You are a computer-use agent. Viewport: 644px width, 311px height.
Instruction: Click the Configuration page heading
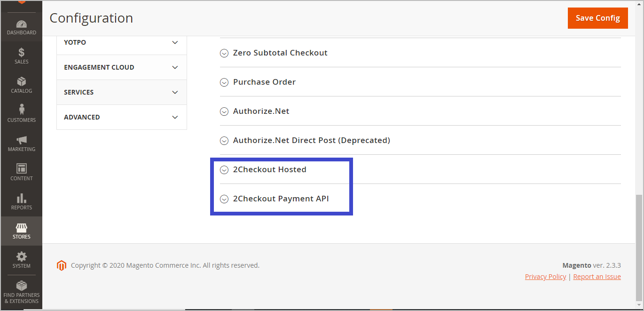[91, 18]
